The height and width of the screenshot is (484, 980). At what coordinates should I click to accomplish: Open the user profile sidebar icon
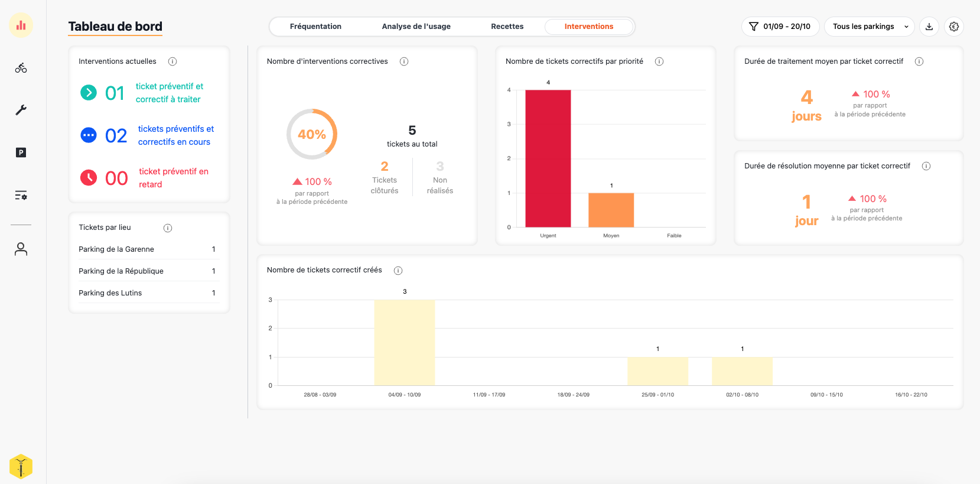[x=21, y=249]
